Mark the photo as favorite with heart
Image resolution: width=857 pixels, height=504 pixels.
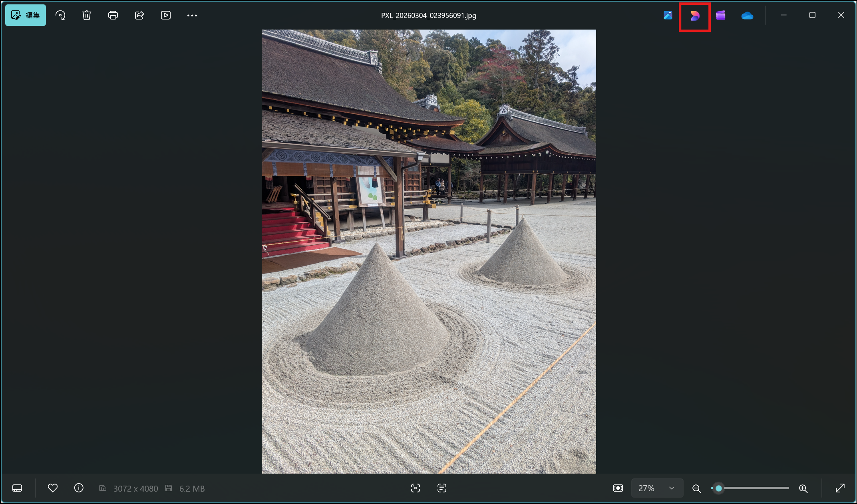click(53, 488)
